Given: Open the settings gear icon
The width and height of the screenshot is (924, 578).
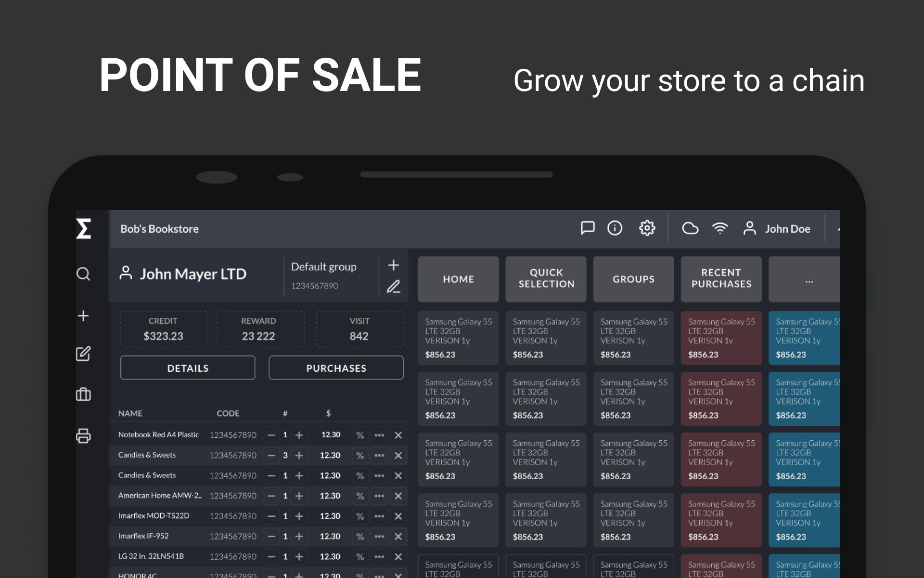Looking at the screenshot, I should [647, 228].
